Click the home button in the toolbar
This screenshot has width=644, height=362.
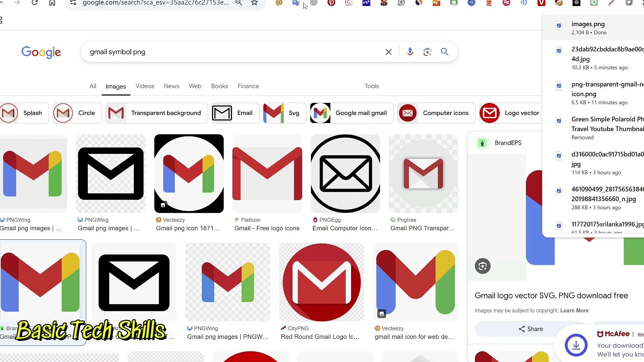pos(52,3)
